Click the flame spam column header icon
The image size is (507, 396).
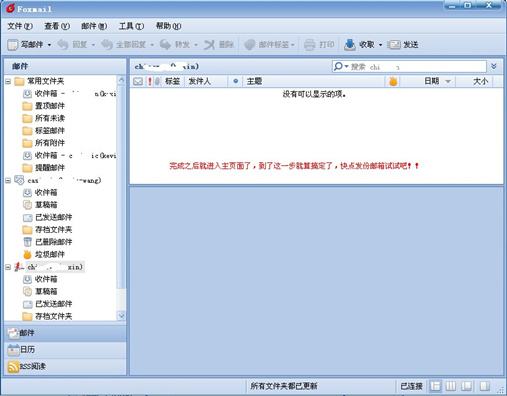[393, 81]
